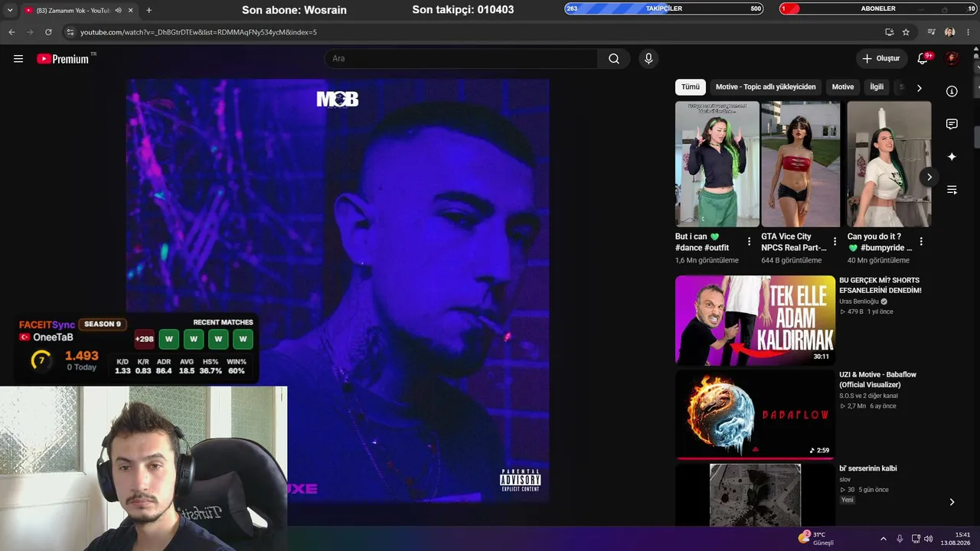Click the taskbar microphone icon
The height and width of the screenshot is (551, 980).
pyautogui.click(x=900, y=539)
